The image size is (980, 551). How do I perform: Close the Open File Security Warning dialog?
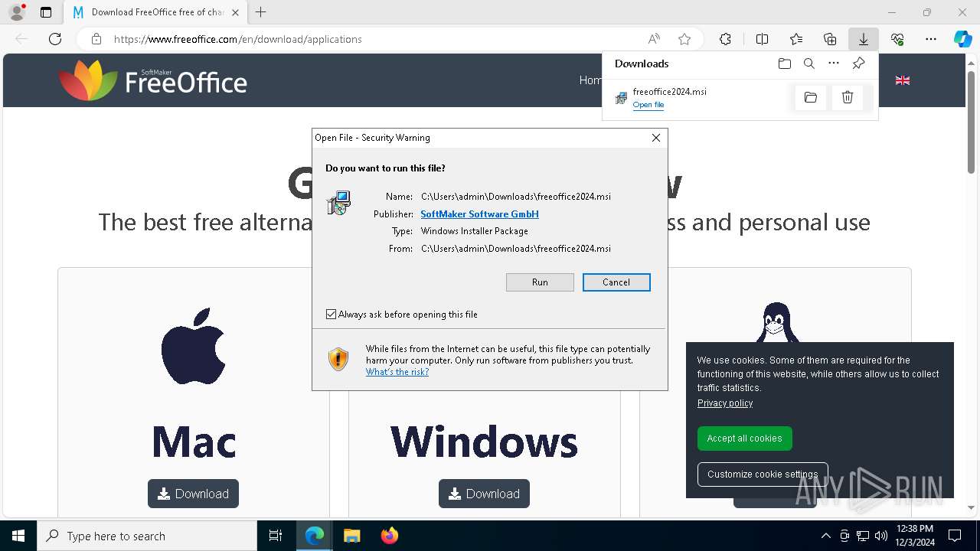pyautogui.click(x=656, y=138)
